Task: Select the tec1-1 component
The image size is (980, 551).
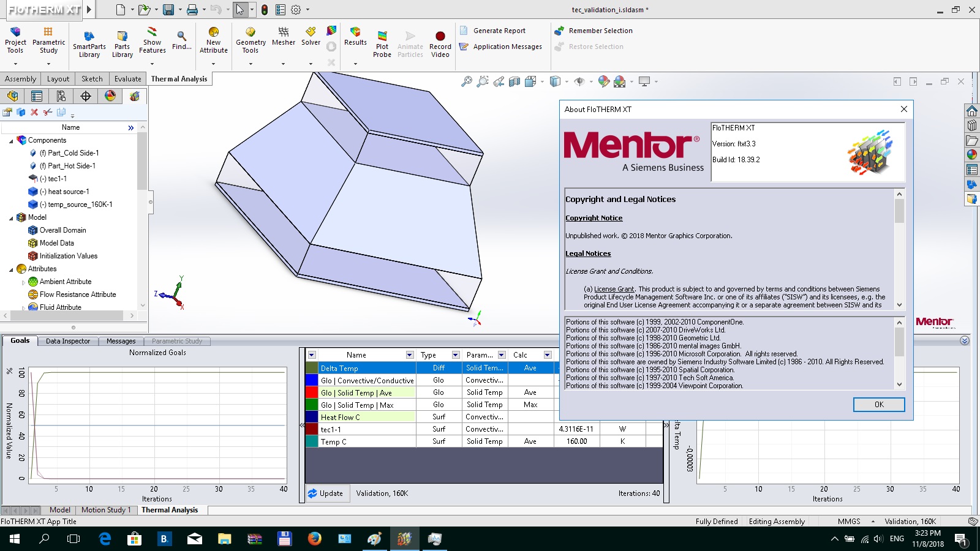Action: pyautogui.click(x=53, y=179)
